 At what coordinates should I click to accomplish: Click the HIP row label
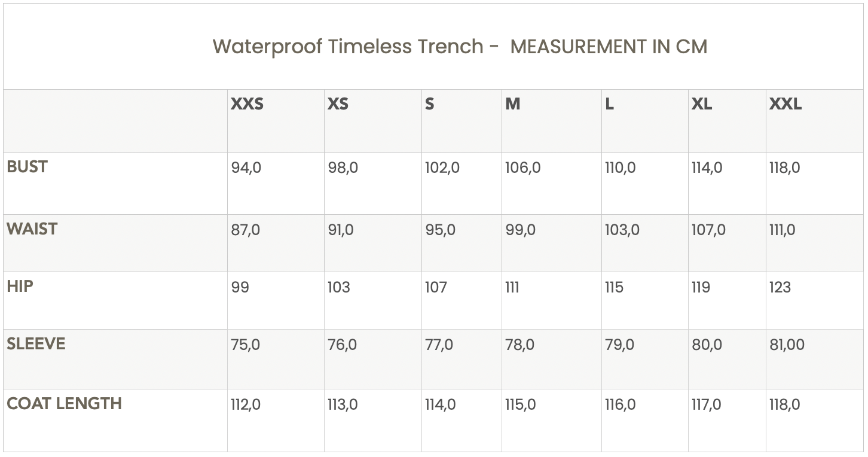pos(20,287)
